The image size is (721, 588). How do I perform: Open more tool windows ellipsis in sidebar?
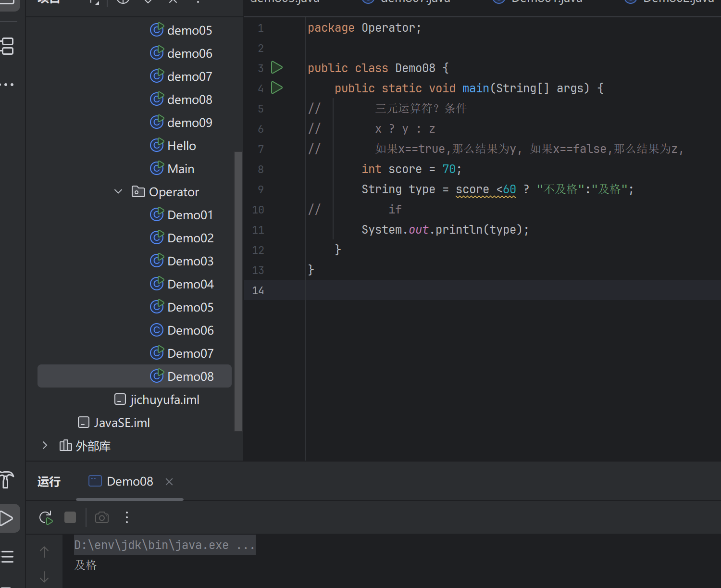(x=7, y=85)
